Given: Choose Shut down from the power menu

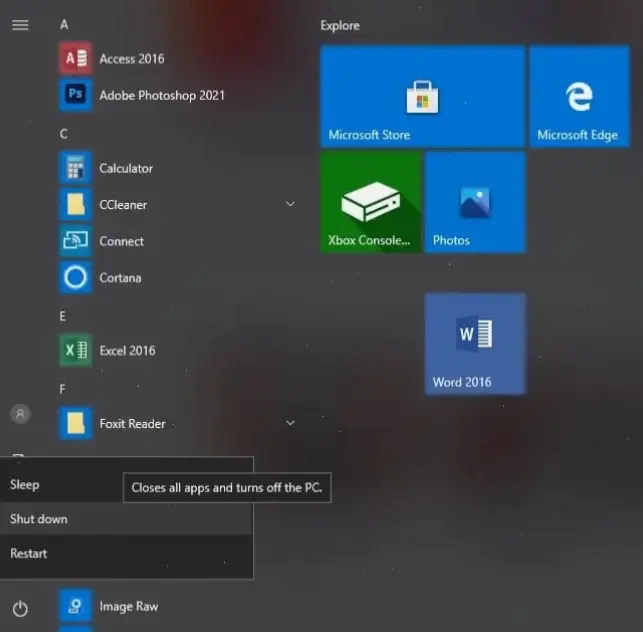Looking at the screenshot, I should (126, 519).
